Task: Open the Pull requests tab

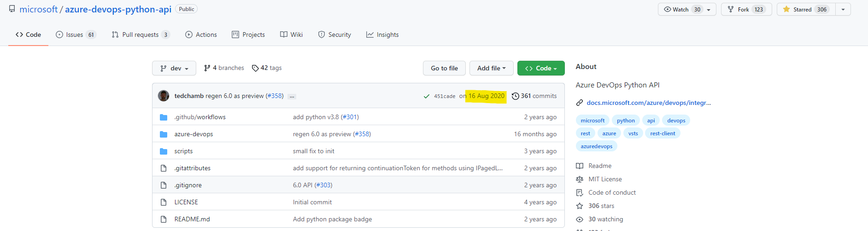Action: pyautogui.click(x=141, y=35)
